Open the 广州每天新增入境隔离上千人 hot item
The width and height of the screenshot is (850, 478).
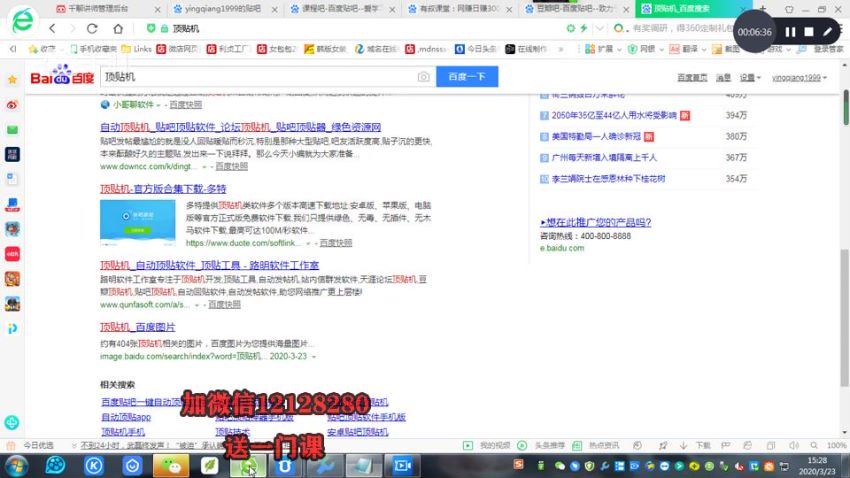(x=604, y=158)
